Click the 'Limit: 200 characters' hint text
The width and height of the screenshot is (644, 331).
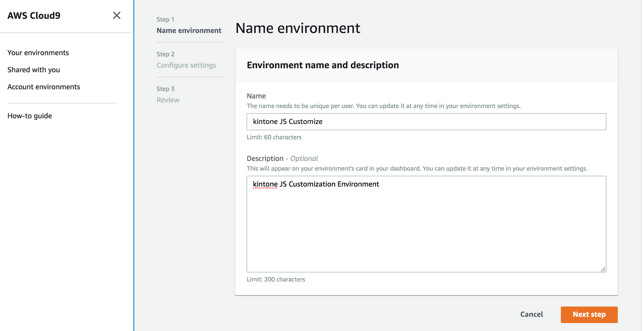276,279
